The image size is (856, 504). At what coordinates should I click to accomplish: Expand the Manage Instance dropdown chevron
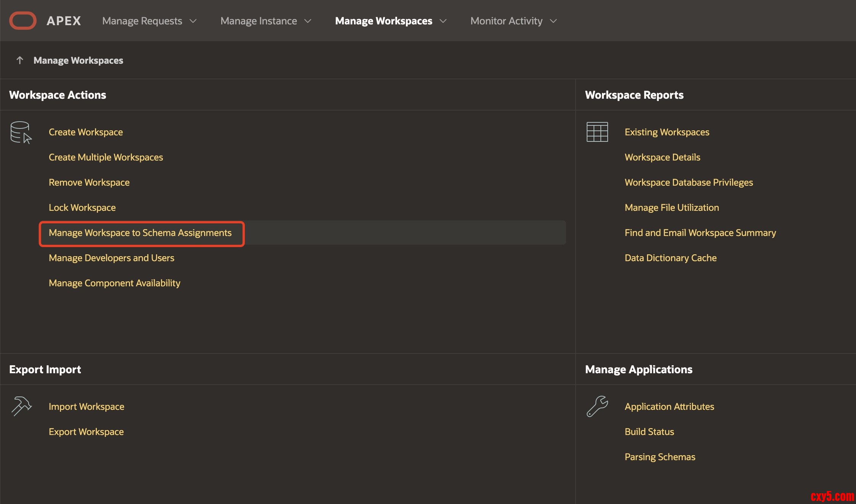coord(308,21)
